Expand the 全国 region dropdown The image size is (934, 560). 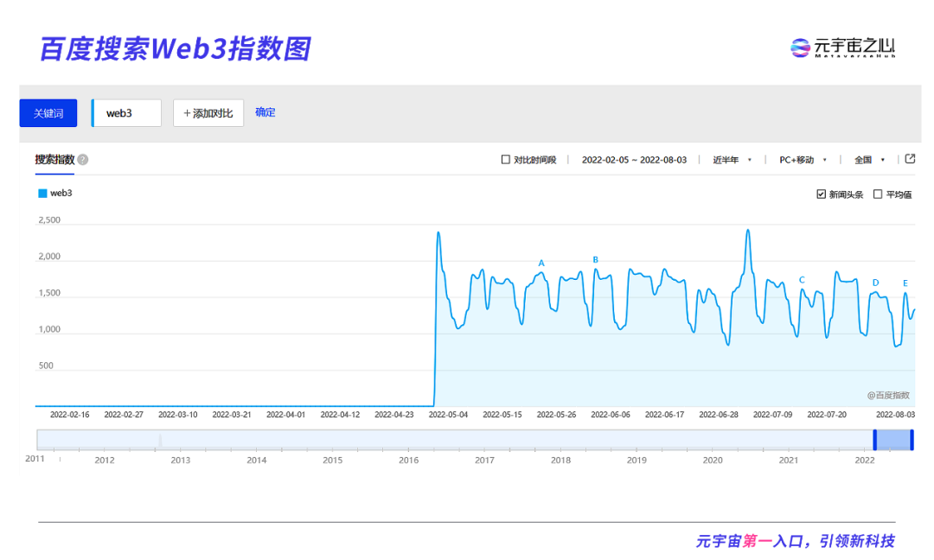(x=869, y=160)
